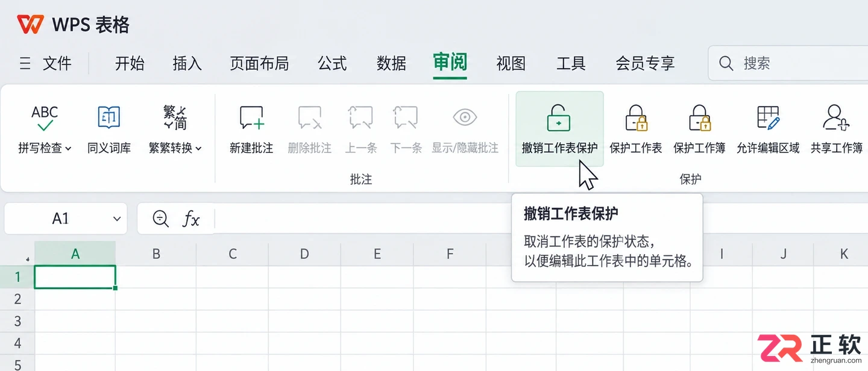The image size is (868, 371).
Task: Open the 同义词库 thesaurus
Action: (x=109, y=129)
